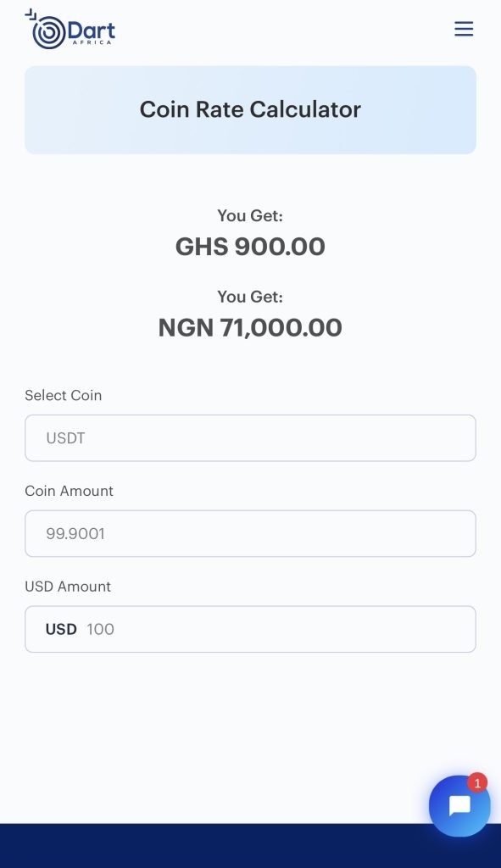Open the hamburger navigation menu
The height and width of the screenshot is (868, 501).
tap(464, 29)
